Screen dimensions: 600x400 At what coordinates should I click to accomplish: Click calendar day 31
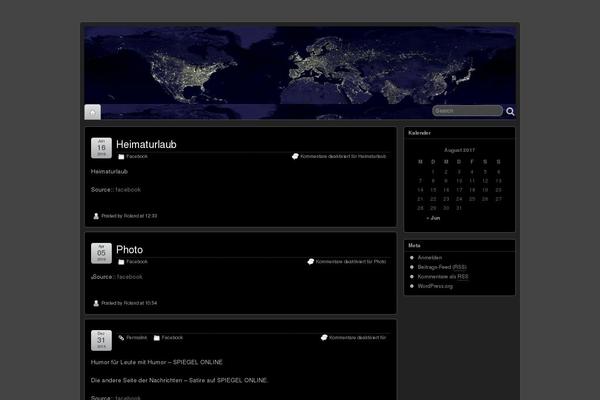[x=459, y=208]
